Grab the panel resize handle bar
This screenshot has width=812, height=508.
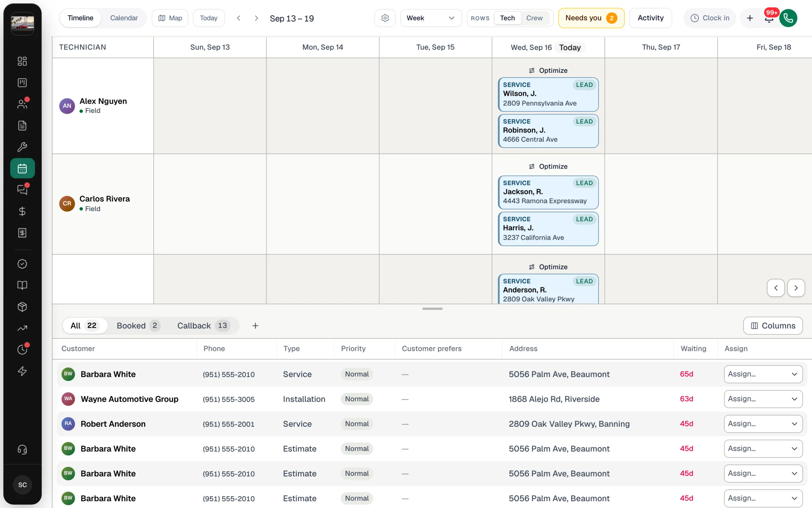[x=432, y=309]
